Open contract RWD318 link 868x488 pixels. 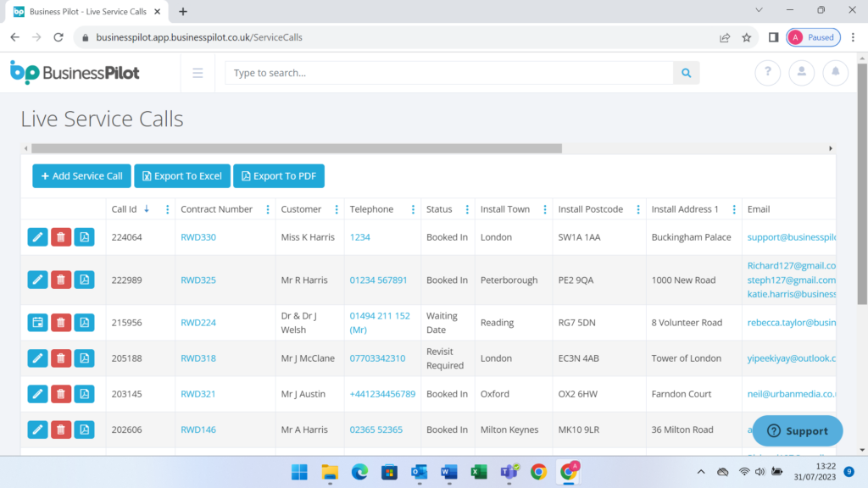click(198, 358)
